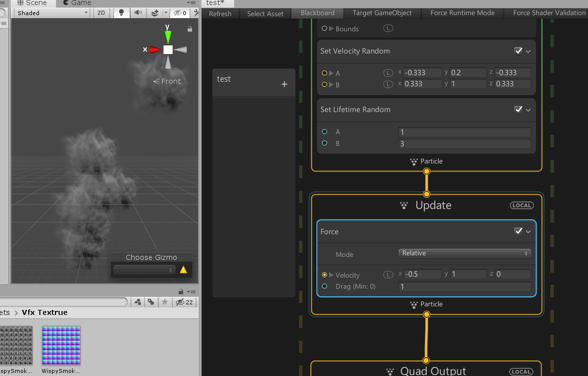588x376 pixels.
Task: Toggle Force Velocity space L icon
Action: pyautogui.click(x=388, y=275)
